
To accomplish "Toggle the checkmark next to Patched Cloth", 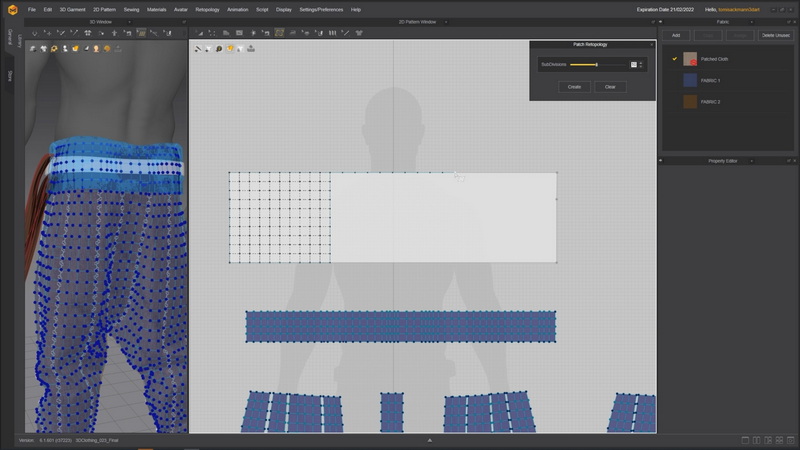I will point(674,59).
